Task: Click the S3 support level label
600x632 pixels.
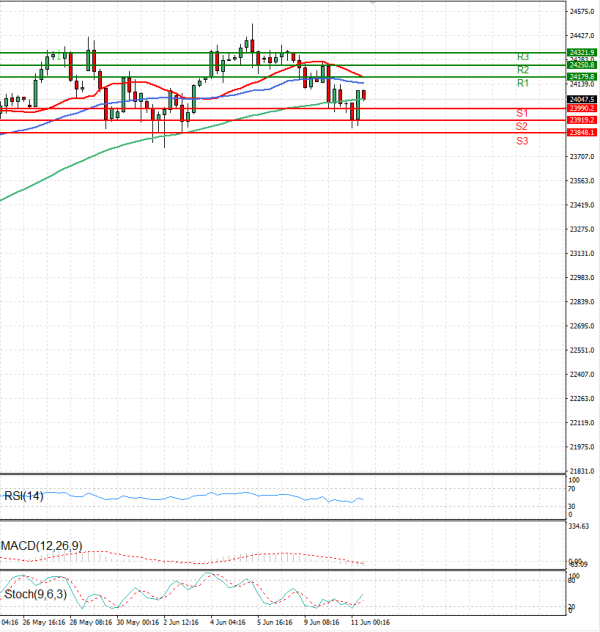Action: pos(522,141)
